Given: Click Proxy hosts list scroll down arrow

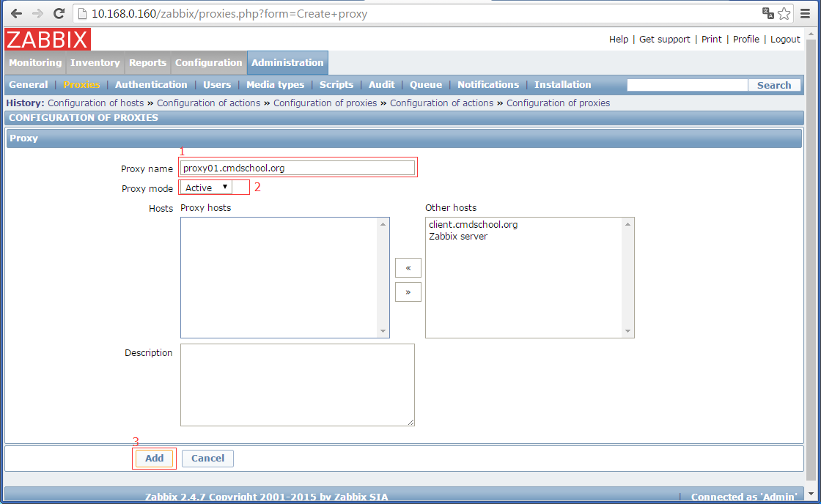Looking at the screenshot, I should [x=383, y=331].
